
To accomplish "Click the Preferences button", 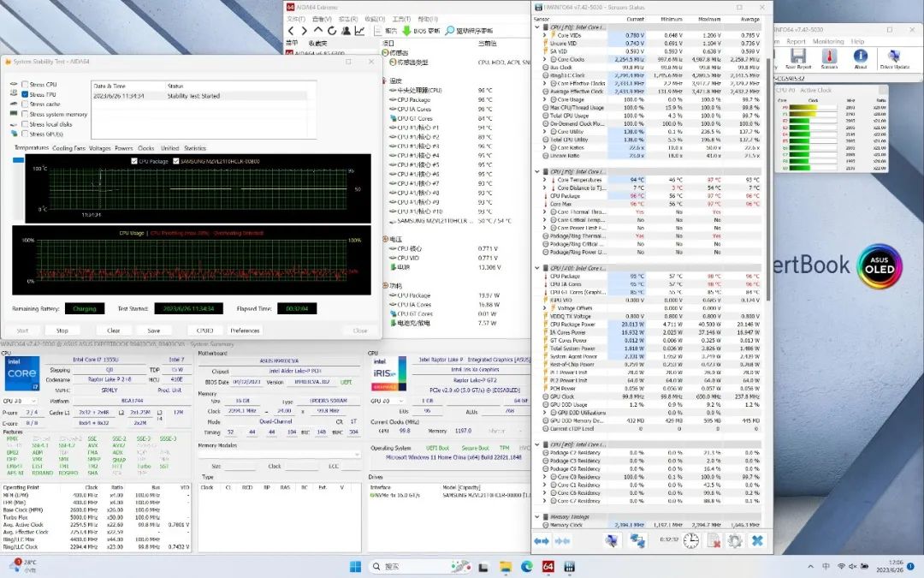I will pos(245,330).
